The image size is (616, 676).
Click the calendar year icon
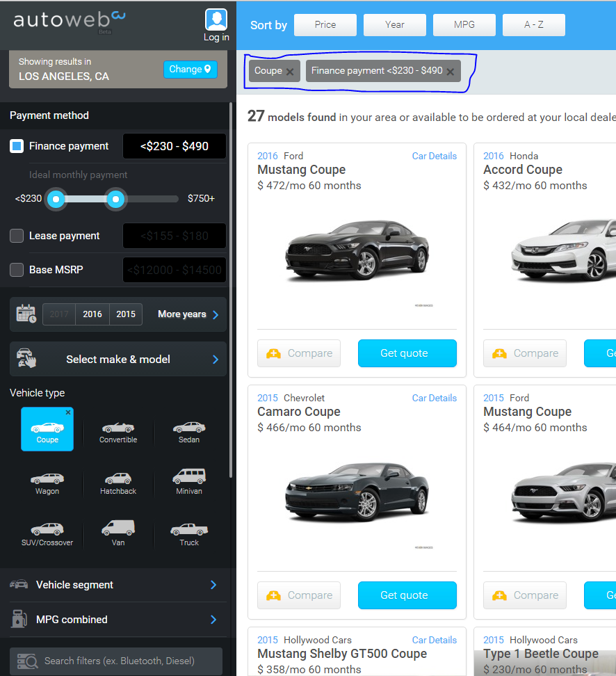(26, 314)
